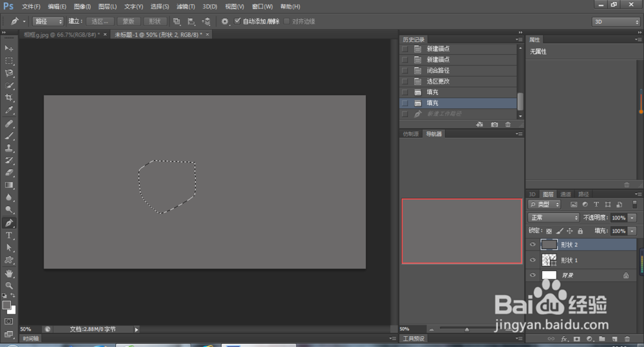Select the Eraser tool
This screenshot has width=644, height=347.
(x=8, y=173)
